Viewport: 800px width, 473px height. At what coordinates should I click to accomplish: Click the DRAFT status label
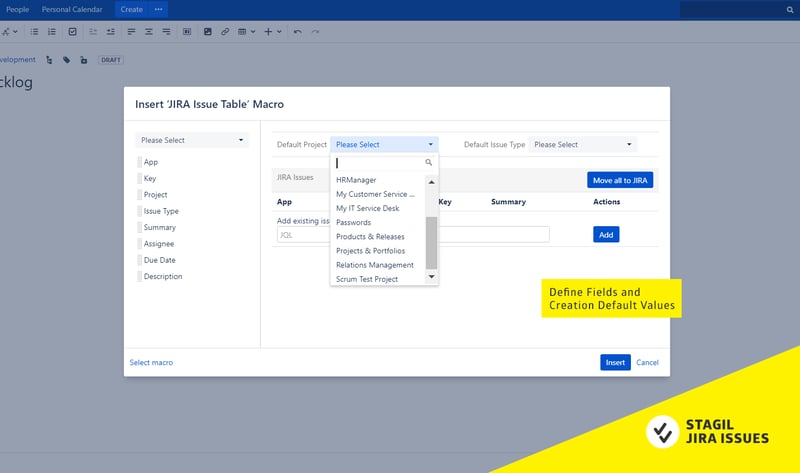pos(111,60)
